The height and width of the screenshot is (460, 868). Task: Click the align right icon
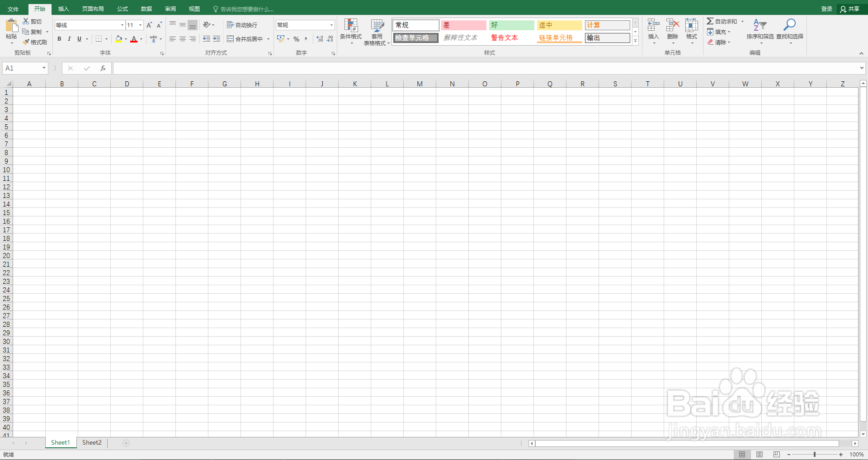[193, 39]
